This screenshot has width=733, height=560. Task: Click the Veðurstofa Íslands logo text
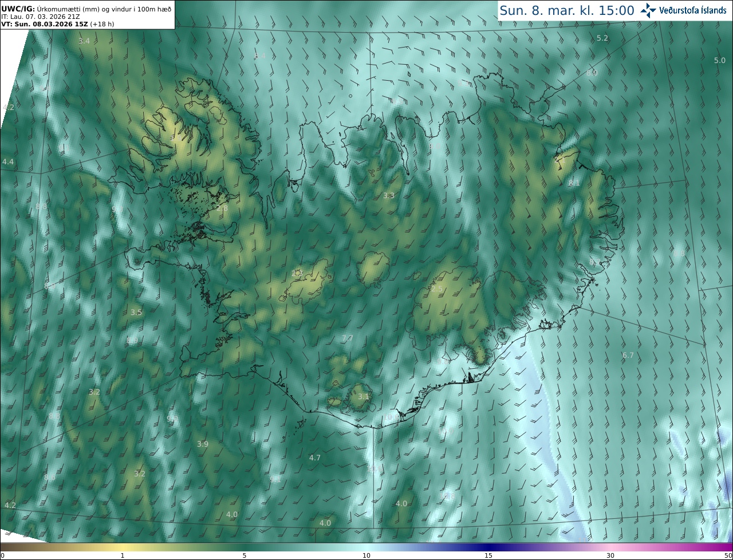coord(693,10)
